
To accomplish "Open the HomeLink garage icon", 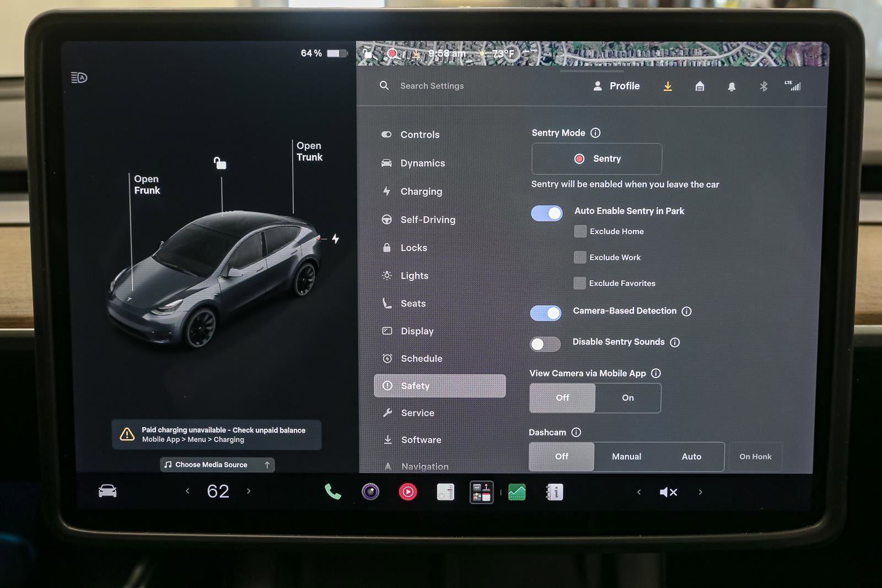I will 700,86.
